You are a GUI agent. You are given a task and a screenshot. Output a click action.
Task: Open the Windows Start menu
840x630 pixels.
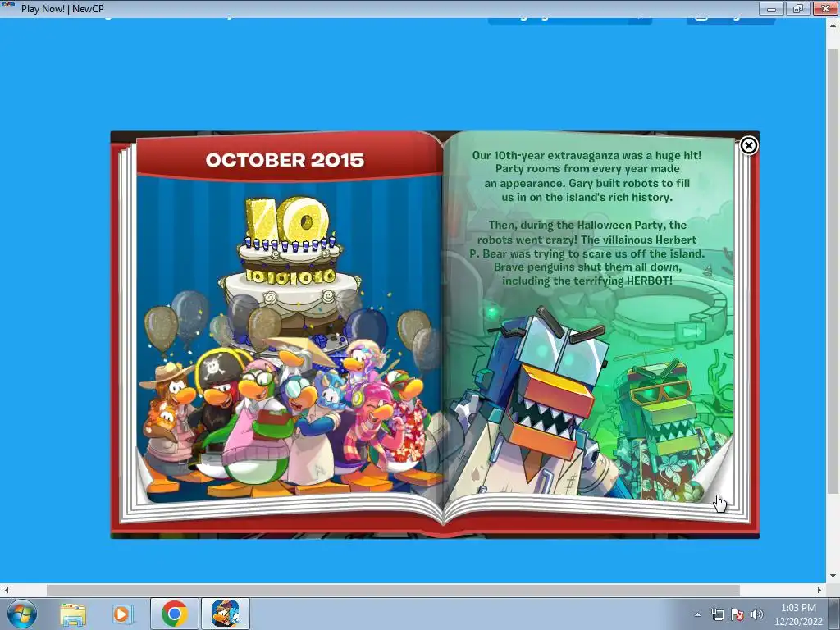(x=22, y=614)
